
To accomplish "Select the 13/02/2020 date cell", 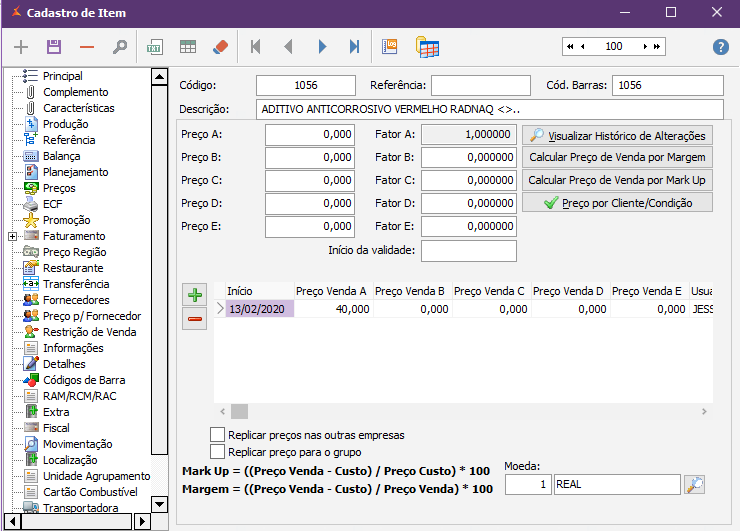I will tap(260, 309).
